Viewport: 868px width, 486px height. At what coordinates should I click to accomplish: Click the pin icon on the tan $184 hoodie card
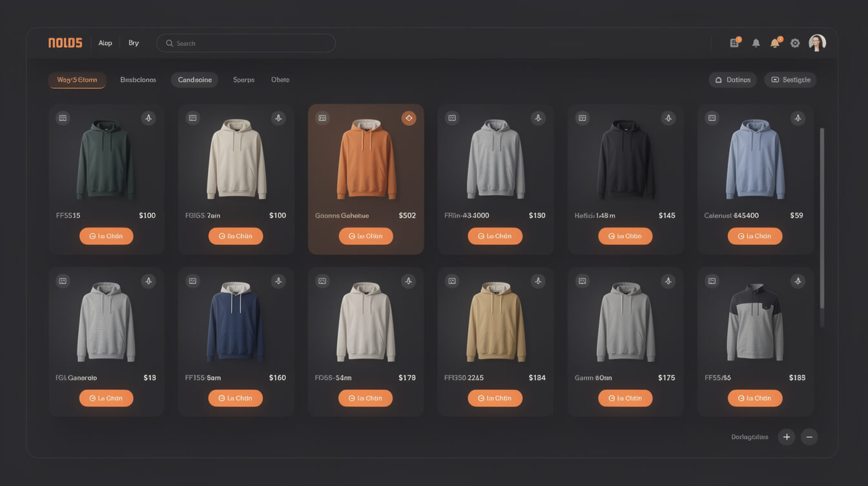pos(538,280)
